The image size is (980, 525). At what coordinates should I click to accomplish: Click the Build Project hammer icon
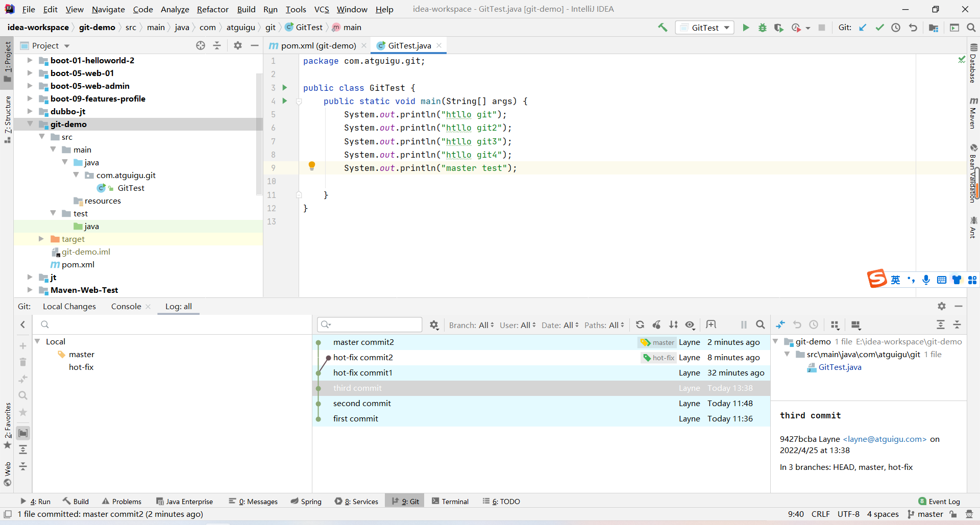(663, 28)
